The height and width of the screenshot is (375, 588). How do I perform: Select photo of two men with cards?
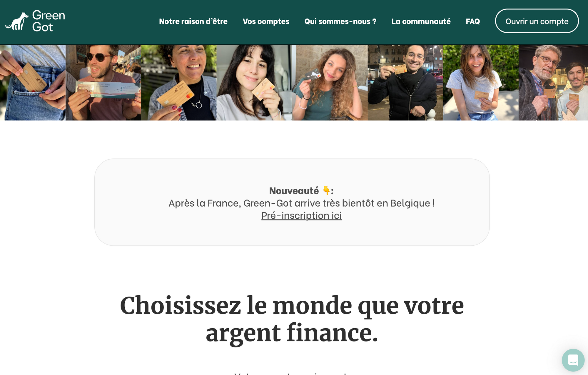click(553, 83)
